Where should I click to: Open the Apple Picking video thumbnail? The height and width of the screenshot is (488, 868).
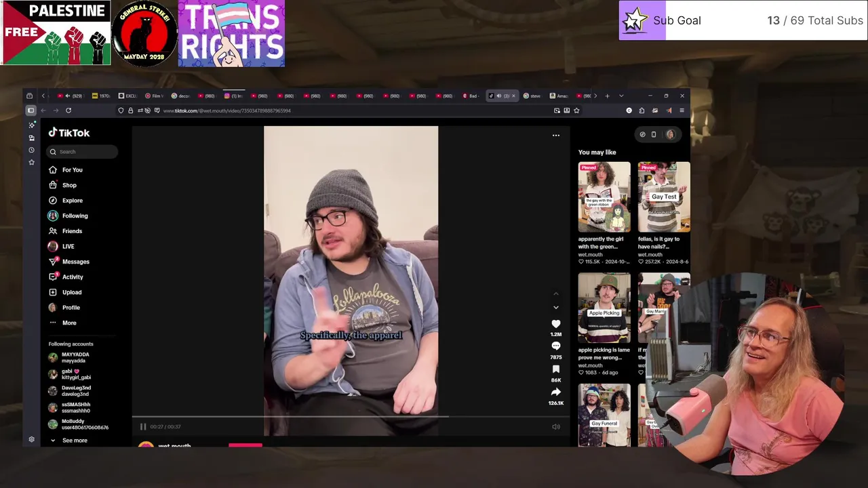point(604,308)
